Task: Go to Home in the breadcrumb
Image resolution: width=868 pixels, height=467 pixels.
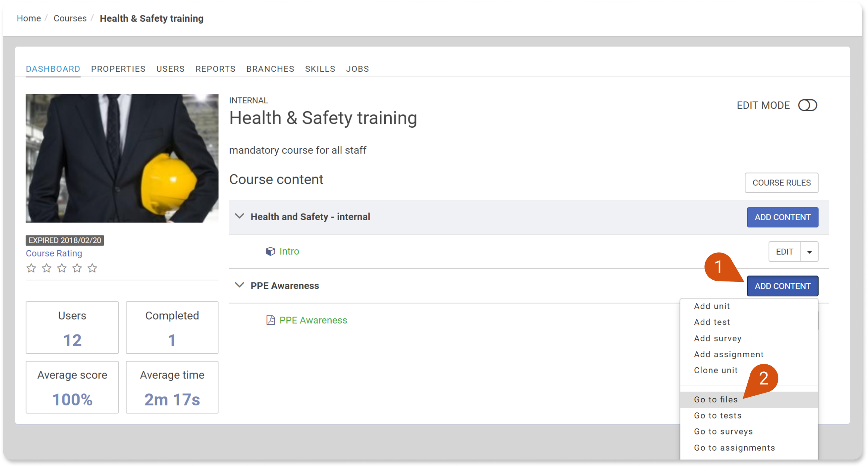Action: click(x=29, y=18)
